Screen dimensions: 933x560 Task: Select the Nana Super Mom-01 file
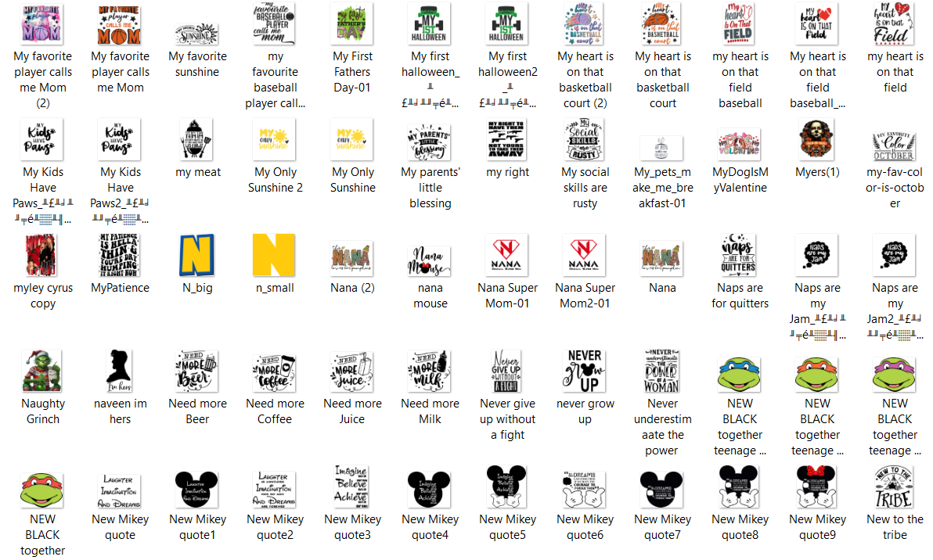pos(506,255)
